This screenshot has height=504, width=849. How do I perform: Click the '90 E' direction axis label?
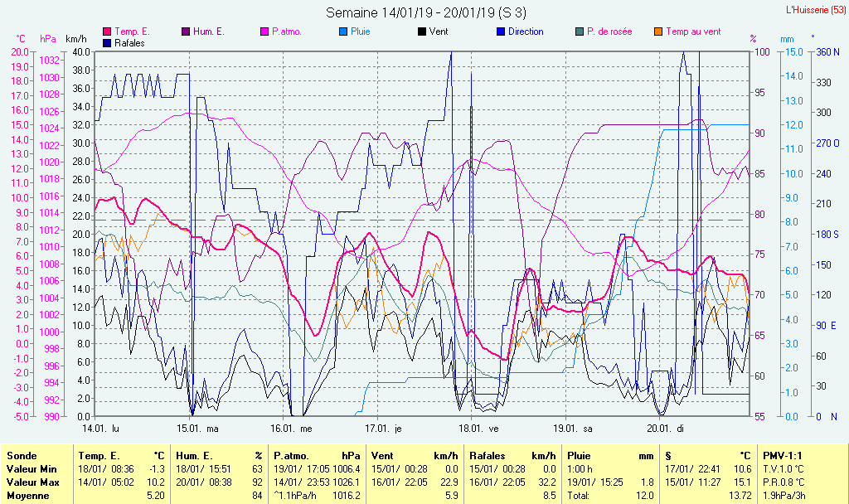click(827, 326)
